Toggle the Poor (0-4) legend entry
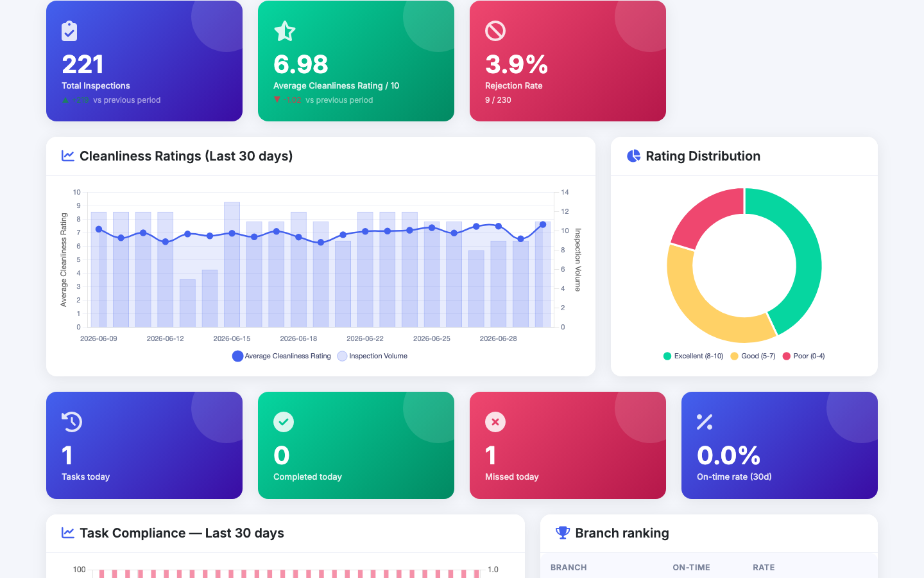 pyautogui.click(x=803, y=356)
